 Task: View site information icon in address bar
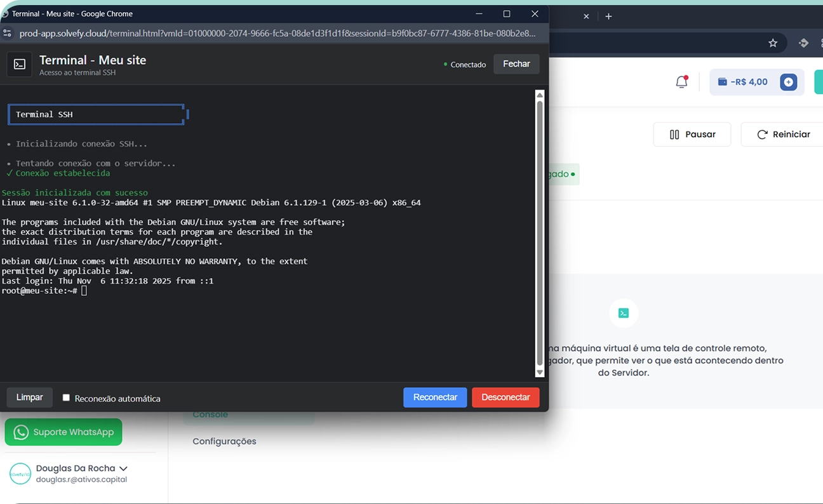(x=6, y=34)
